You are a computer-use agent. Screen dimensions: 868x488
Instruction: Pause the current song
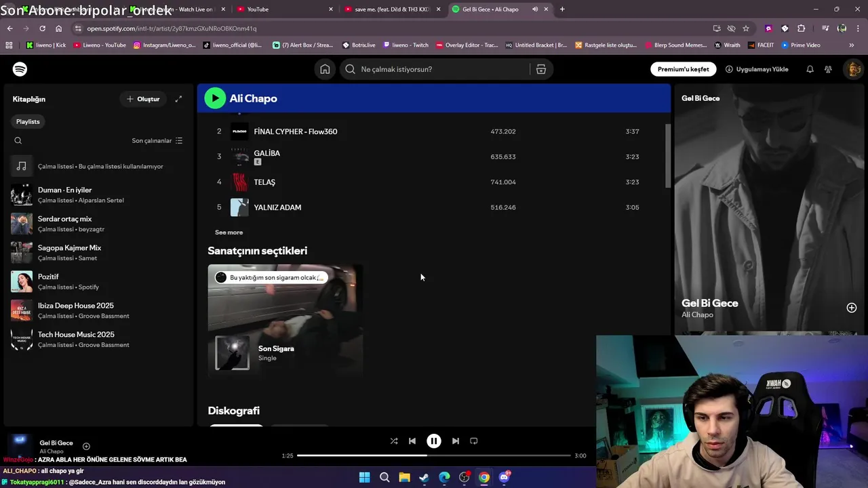pyautogui.click(x=434, y=441)
